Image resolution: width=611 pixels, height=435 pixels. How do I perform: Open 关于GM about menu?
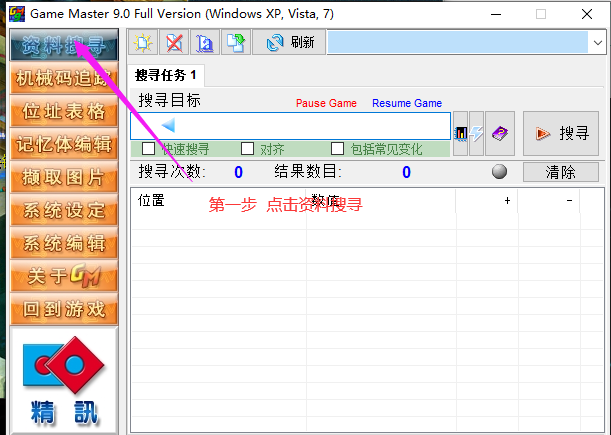pyautogui.click(x=64, y=276)
